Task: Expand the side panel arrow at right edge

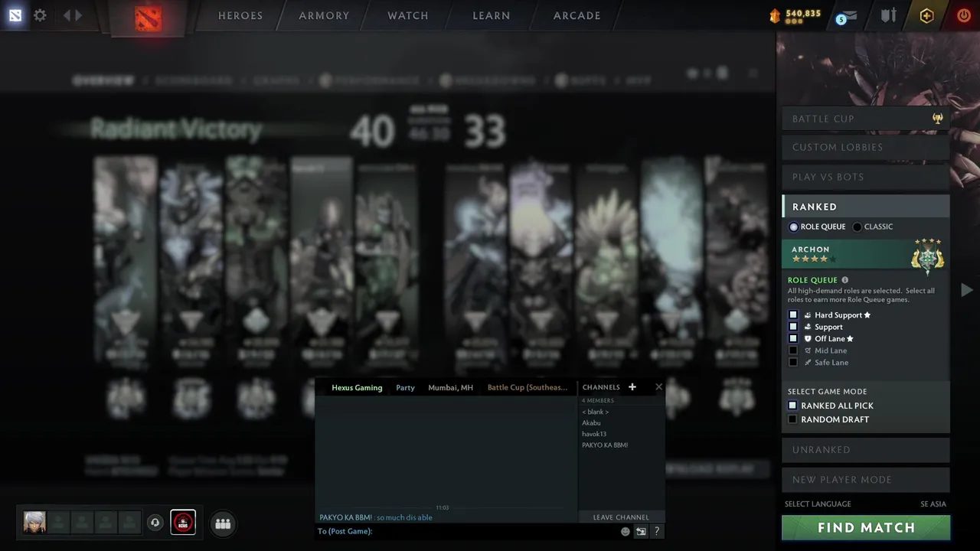Action: (x=967, y=290)
